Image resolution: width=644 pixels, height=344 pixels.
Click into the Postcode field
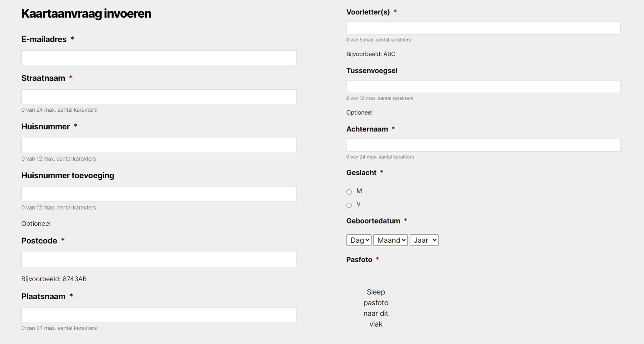(159, 260)
